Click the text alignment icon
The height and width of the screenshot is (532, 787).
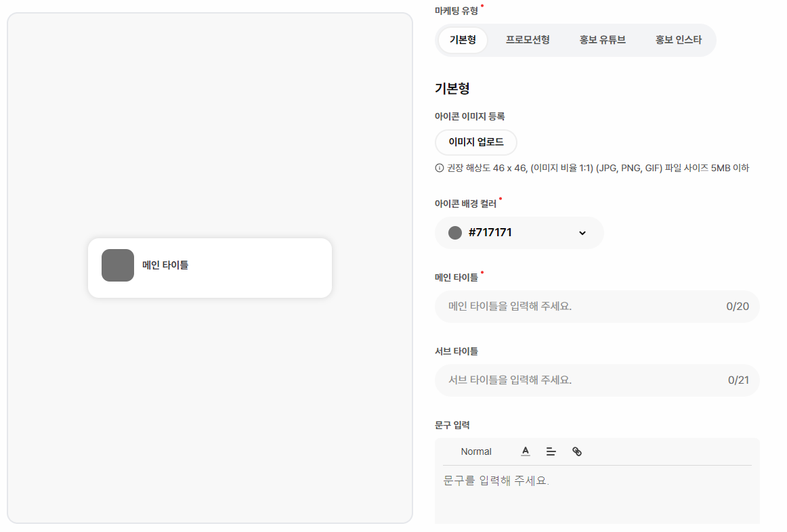click(x=551, y=451)
